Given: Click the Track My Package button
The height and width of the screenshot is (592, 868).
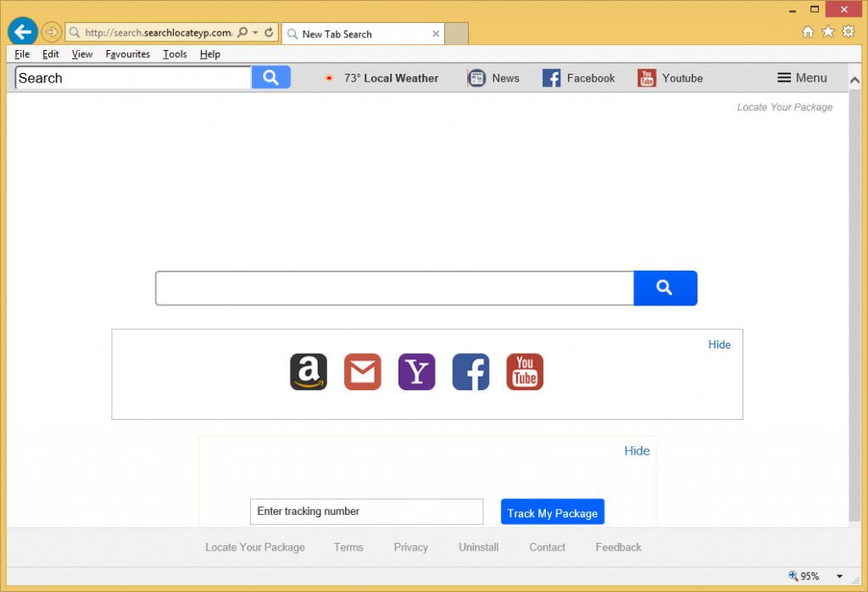Looking at the screenshot, I should pos(553,512).
